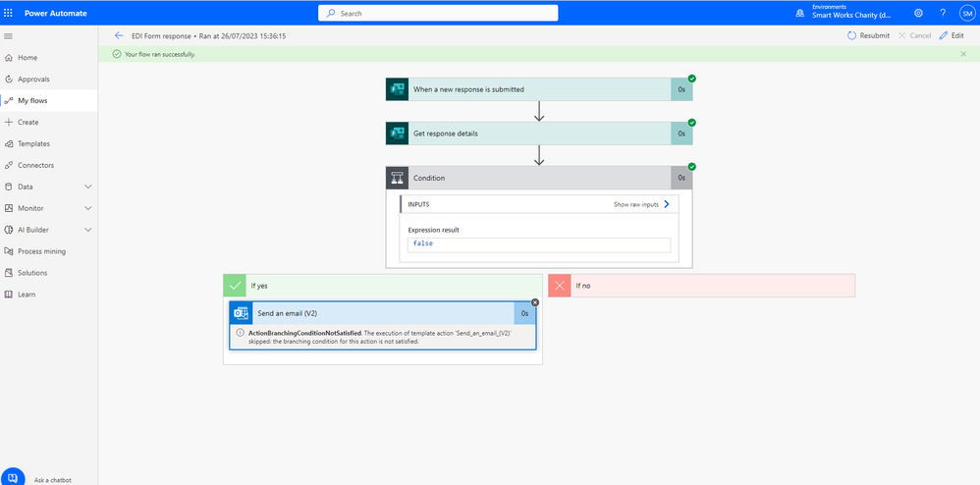Viewport: 980px width, 485px height.
Task: Click the info icon in the skipped message
Action: click(240, 333)
